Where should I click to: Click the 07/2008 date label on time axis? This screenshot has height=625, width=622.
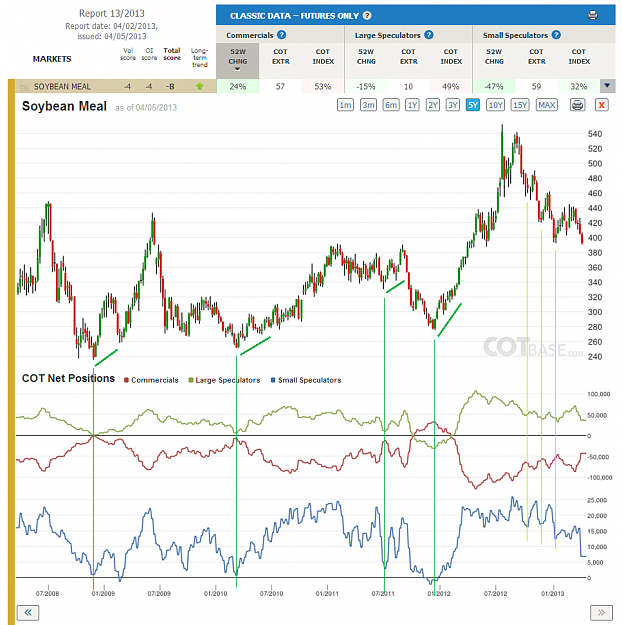point(47,594)
